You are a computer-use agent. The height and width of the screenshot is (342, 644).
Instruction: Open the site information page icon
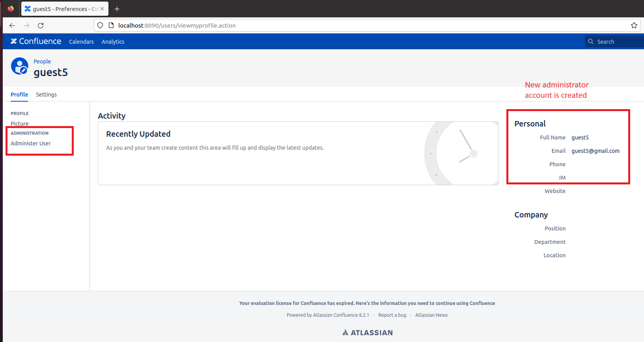click(x=111, y=25)
